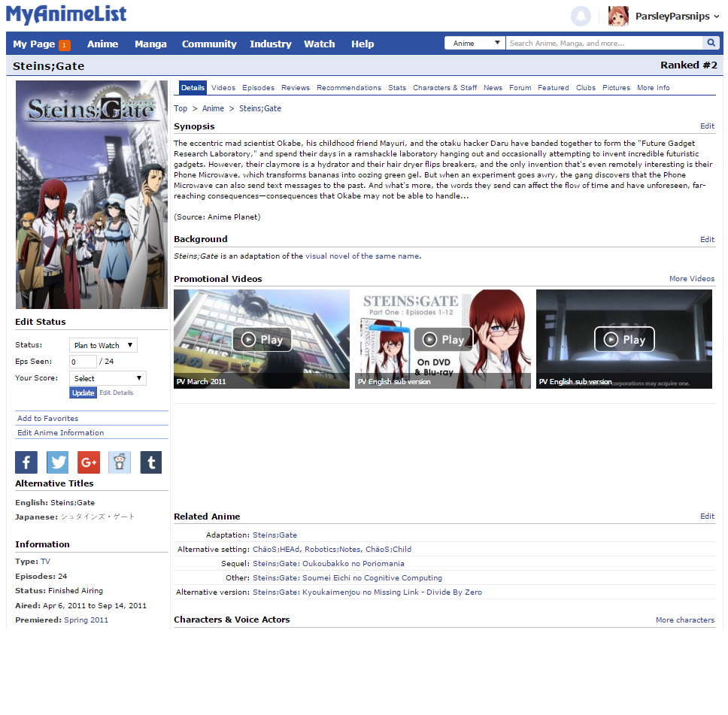Switch to the Videos tab

[x=223, y=88]
